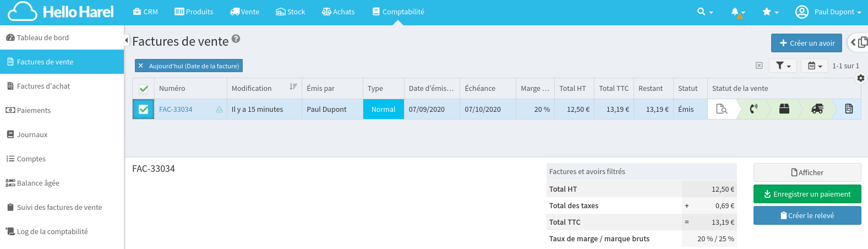Click the delivery truck step icon
The image size is (868, 249).
pyautogui.click(x=817, y=109)
